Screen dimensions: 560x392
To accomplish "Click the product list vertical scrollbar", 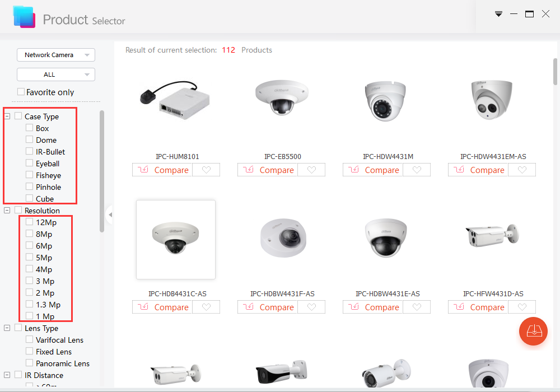I will 555,72.
